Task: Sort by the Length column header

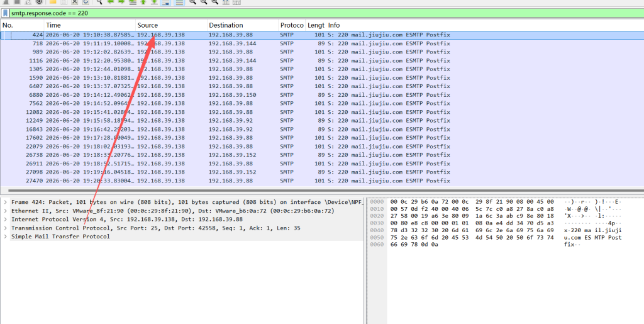Action: [316, 25]
